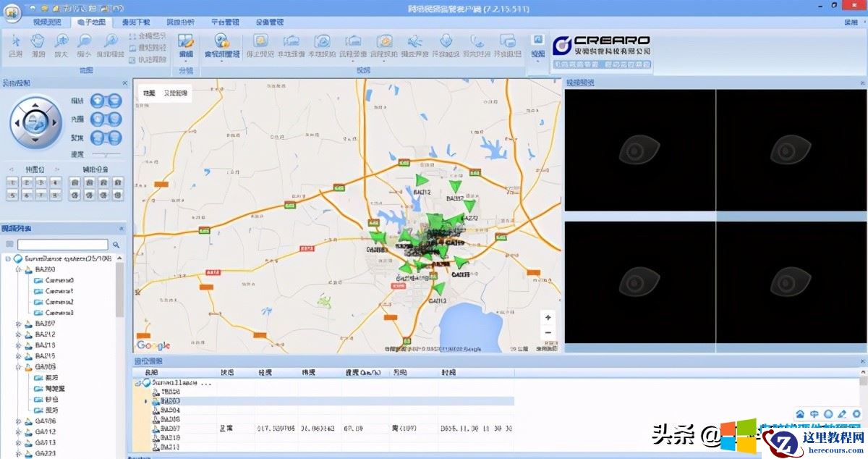Expand the GA112 device tree node

[x=18, y=431]
